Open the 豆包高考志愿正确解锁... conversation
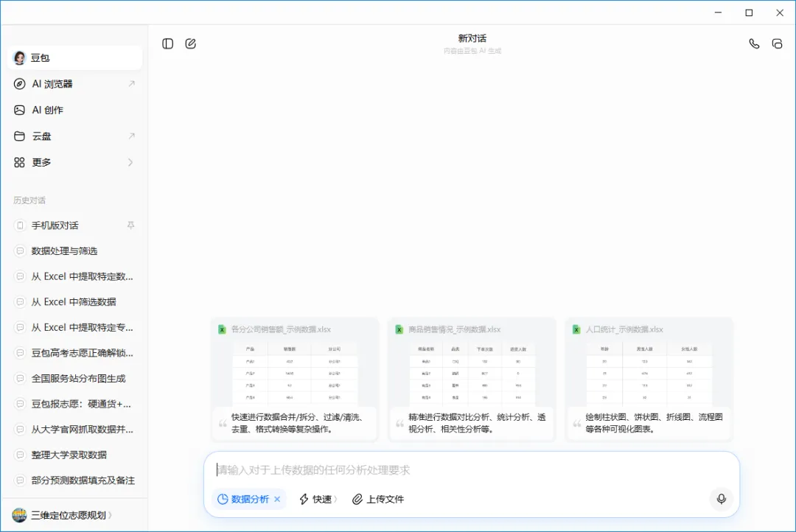796x532 pixels. coord(75,353)
